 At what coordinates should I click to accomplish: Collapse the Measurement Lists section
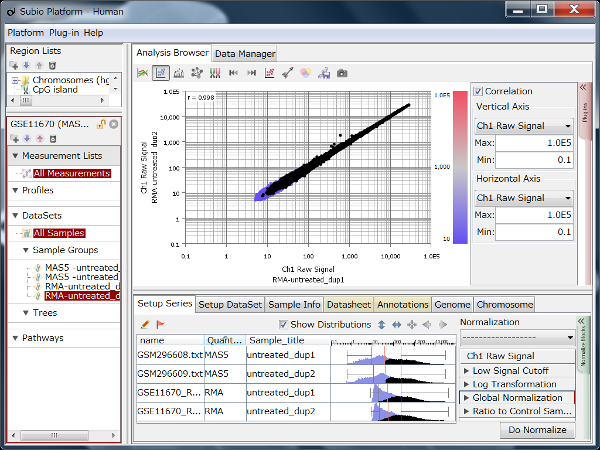coord(16,156)
